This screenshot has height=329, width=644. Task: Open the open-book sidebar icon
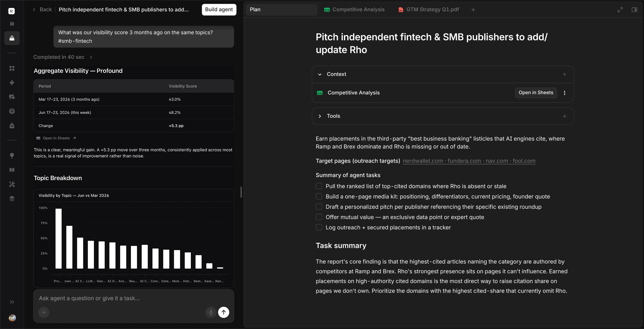(12, 170)
